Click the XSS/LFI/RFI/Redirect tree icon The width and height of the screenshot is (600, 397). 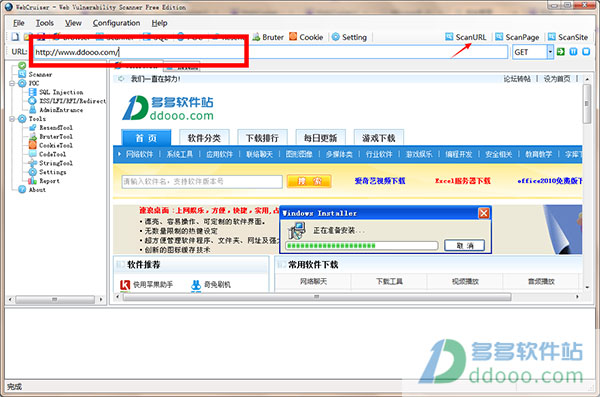[x=33, y=101]
